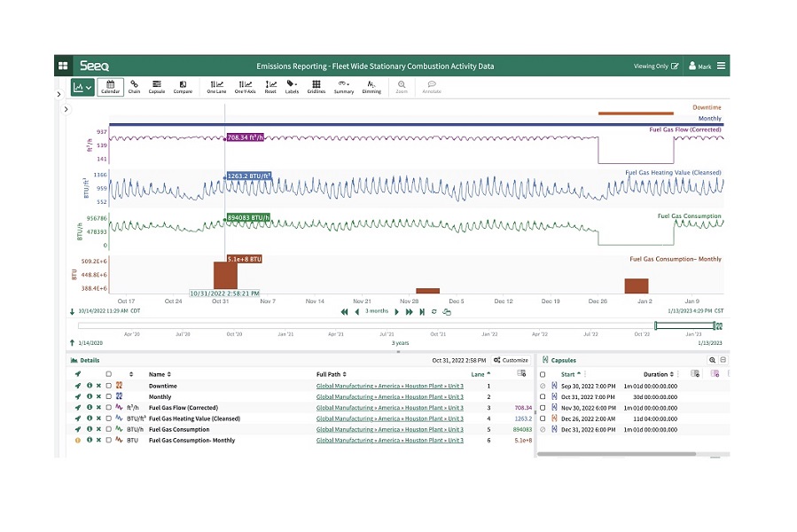Step display range forward one half

point(396,312)
